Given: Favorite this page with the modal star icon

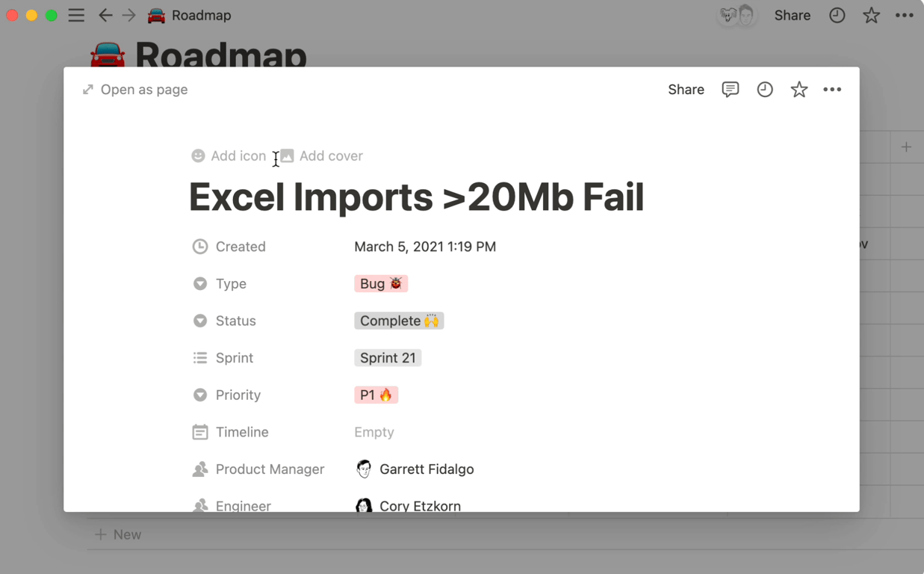Looking at the screenshot, I should coord(799,90).
